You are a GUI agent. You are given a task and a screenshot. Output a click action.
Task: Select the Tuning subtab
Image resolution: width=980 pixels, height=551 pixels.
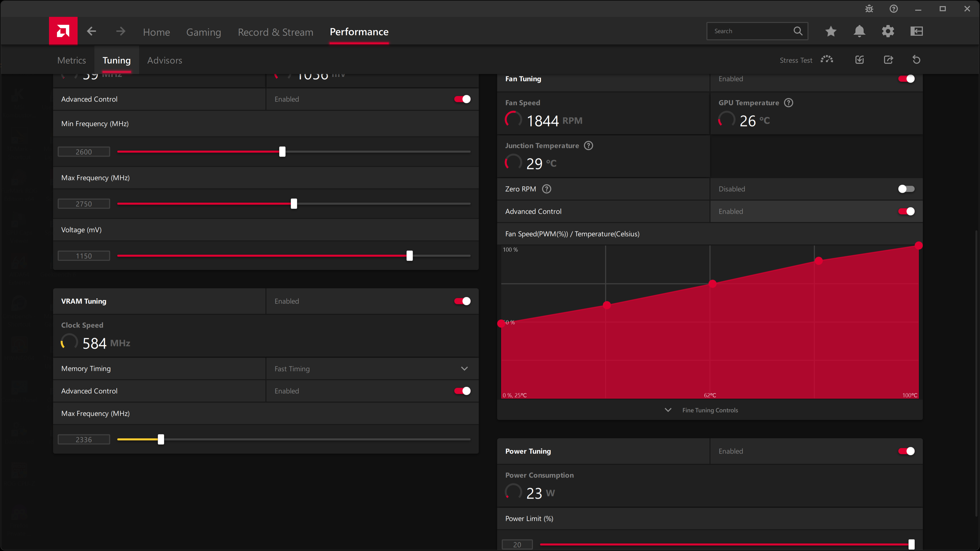click(116, 60)
